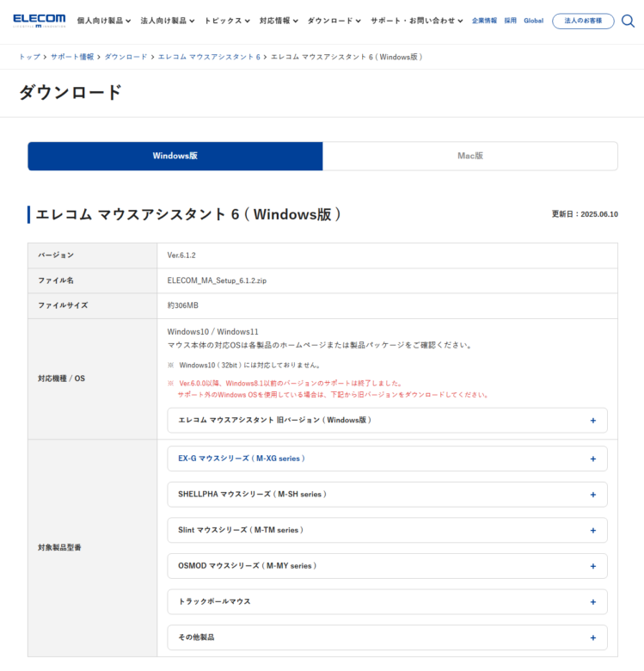
Task: Go to 採用 link
Action: point(510,21)
